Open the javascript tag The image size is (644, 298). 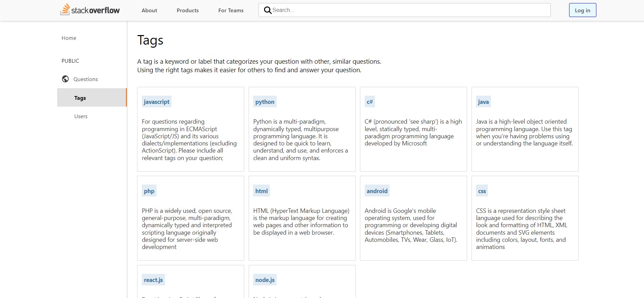pos(156,102)
